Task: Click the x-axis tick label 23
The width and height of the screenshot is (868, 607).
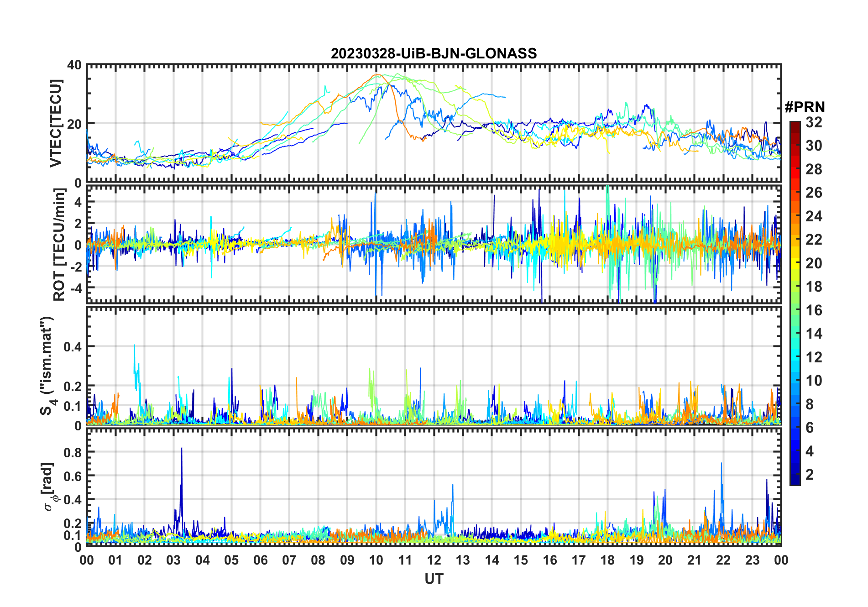Action: (752, 560)
